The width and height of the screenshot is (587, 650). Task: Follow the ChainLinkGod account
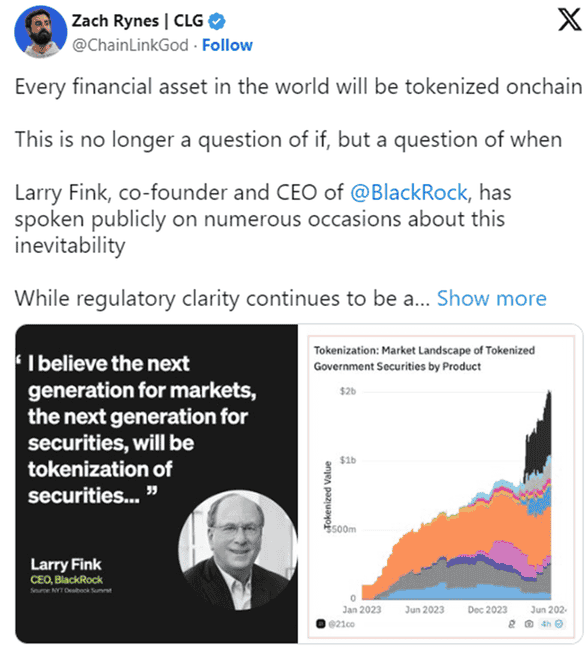tap(227, 45)
